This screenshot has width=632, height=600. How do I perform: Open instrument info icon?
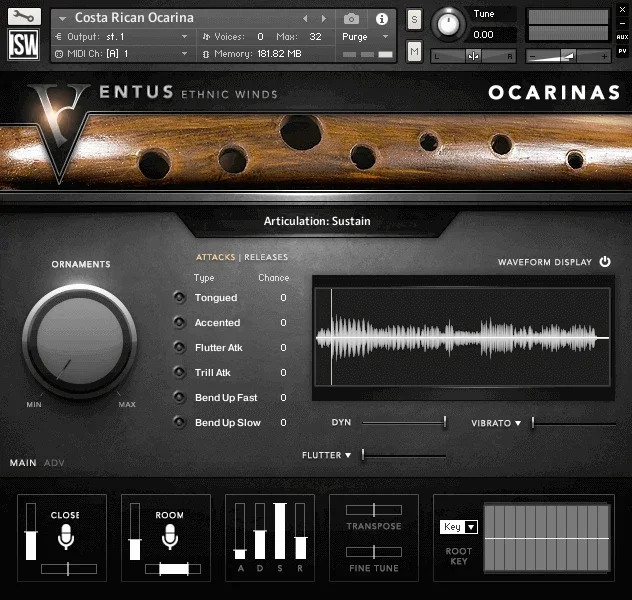click(x=381, y=19)
